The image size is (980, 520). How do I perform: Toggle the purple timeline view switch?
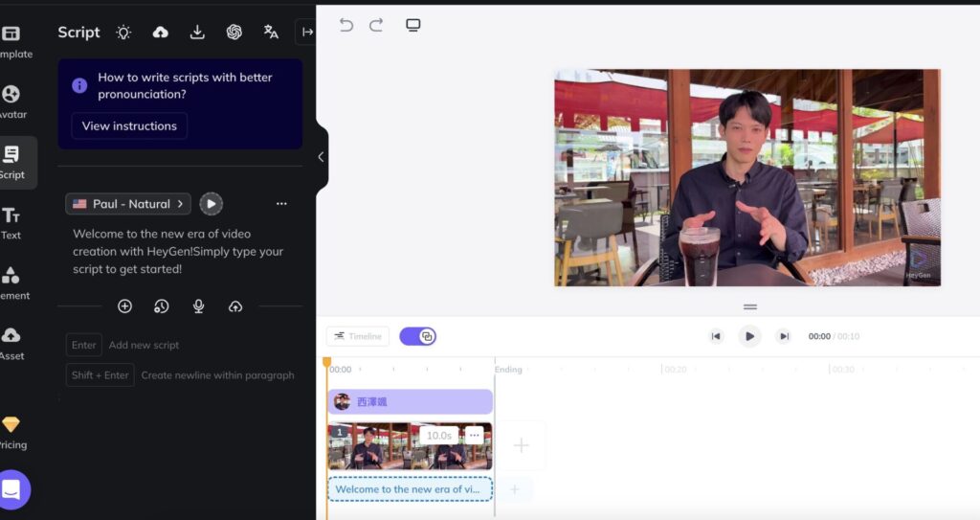point(417,336)
